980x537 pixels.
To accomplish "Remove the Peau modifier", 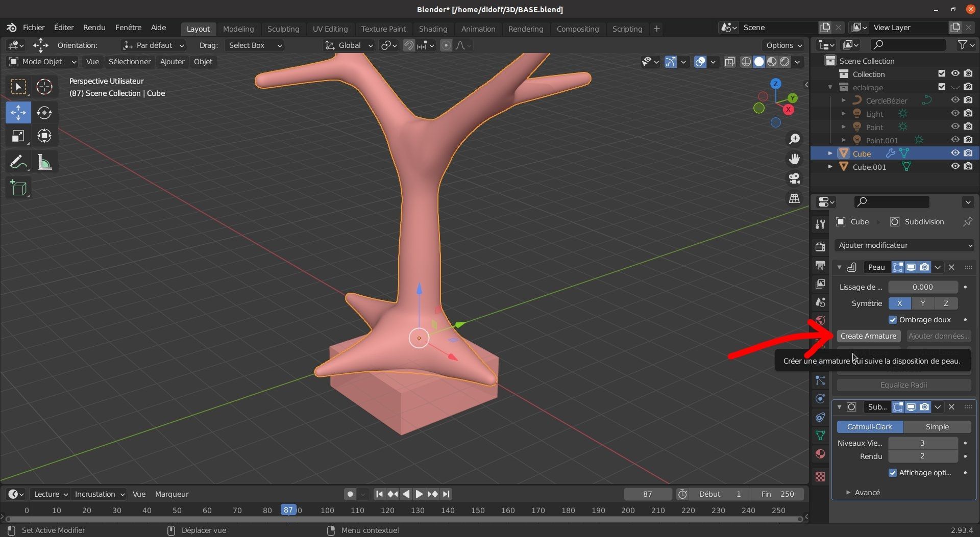I will tap(951, 267).
